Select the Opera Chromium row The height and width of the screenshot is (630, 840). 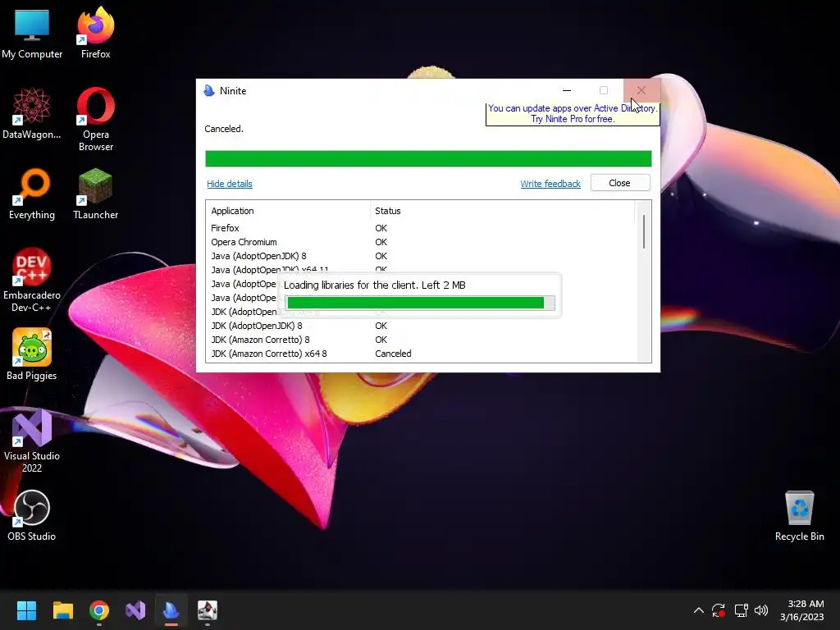421,242
